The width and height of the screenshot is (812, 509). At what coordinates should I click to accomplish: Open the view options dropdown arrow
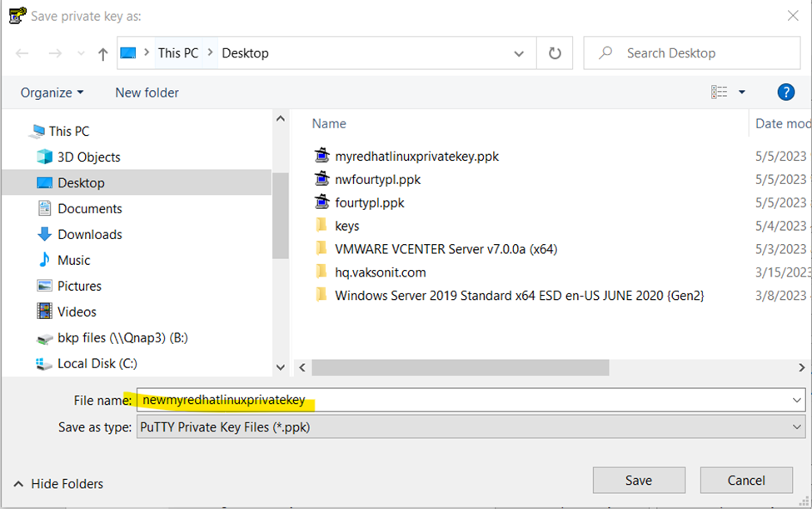741,92
